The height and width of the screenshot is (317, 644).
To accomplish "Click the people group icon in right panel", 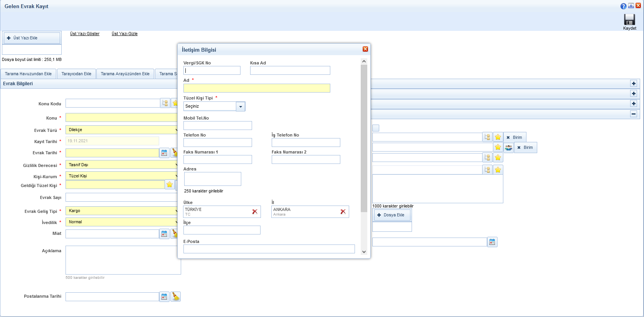I will (x=509, y=147).
